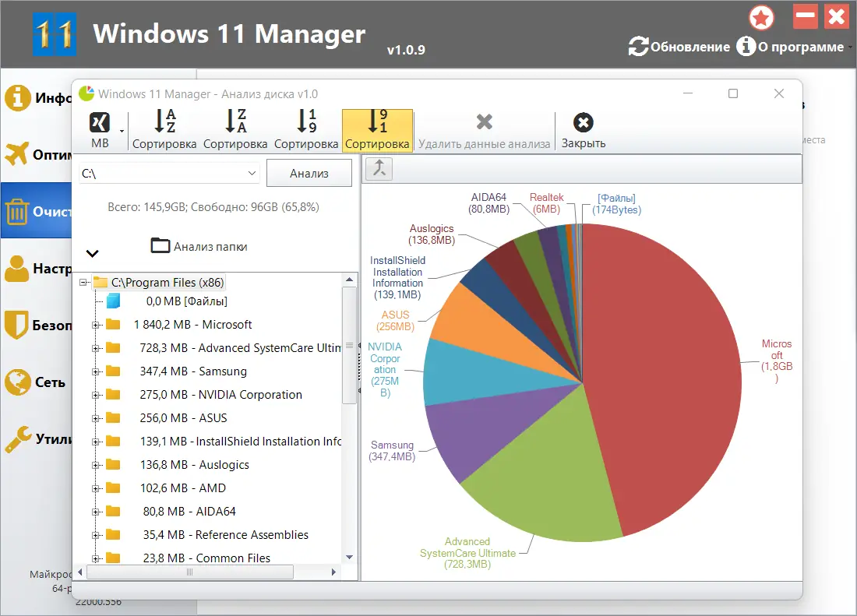The width and height of the screenshot is (857, 616).
Task: Expand the AIDA64 folder node
Action: (96, 512)
